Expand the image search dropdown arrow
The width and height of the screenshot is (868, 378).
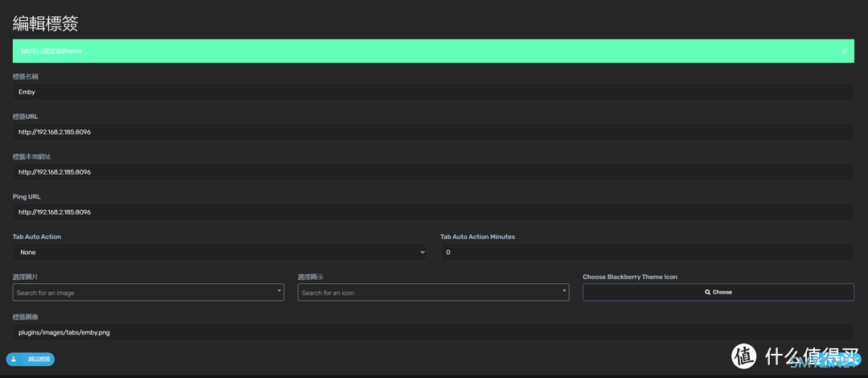click(x=279, y=292)
